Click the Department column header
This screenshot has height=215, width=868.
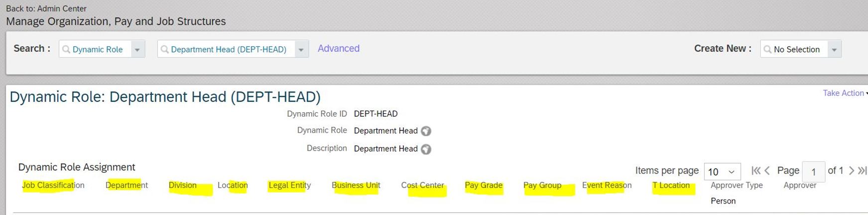(126, 185)
